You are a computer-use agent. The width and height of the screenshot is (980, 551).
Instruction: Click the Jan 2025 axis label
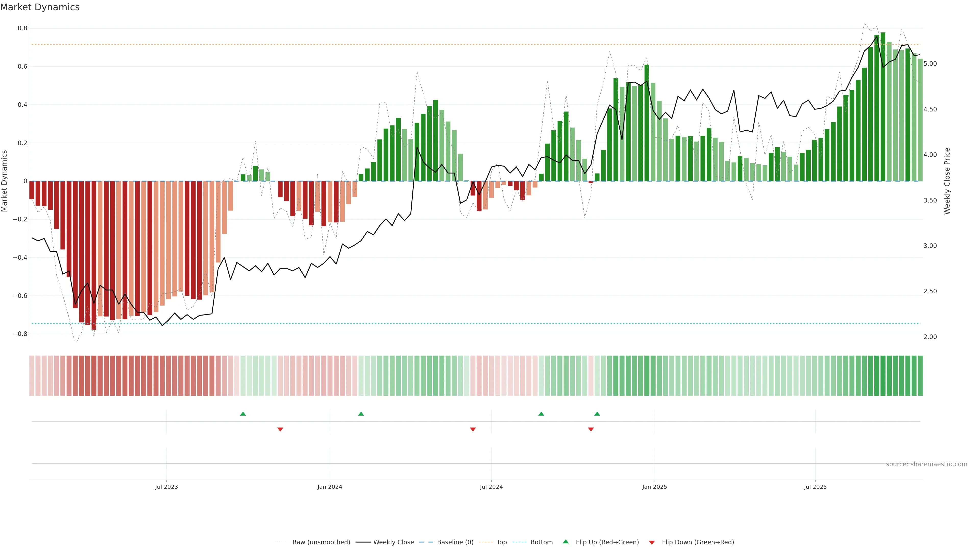pos(654,487)
